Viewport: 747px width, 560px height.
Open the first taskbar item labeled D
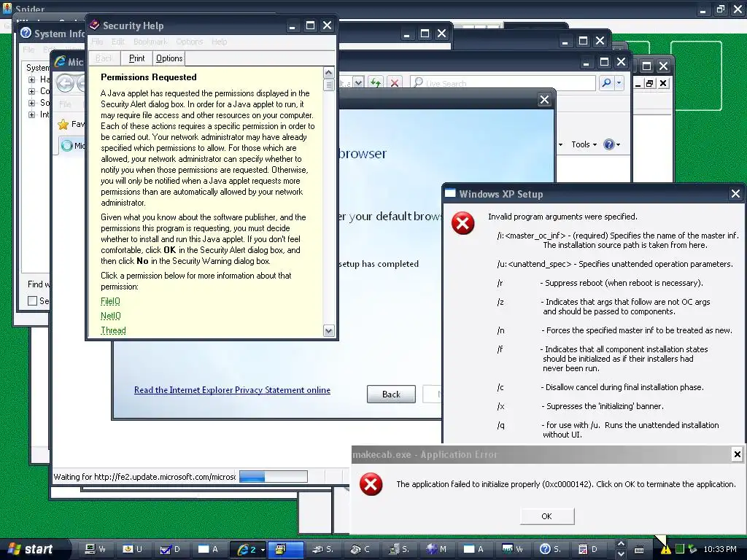169,549
